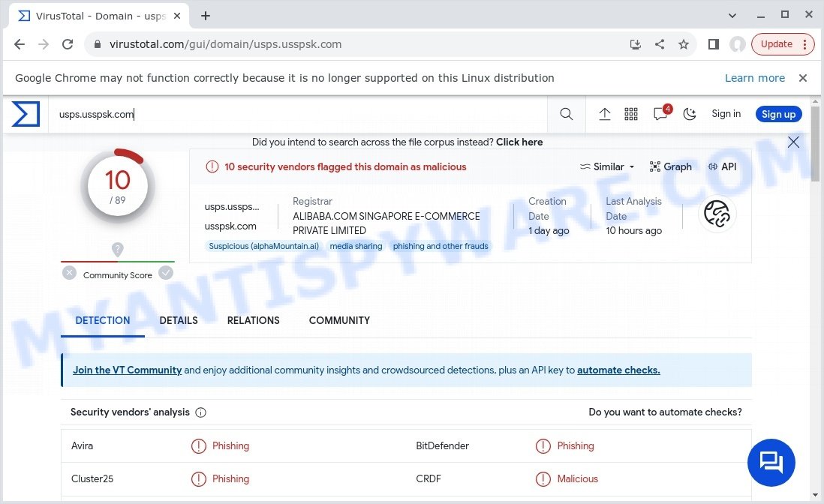Click the site lock icon
The width and height of the screenshot is (824, 504).
[98, 45]
